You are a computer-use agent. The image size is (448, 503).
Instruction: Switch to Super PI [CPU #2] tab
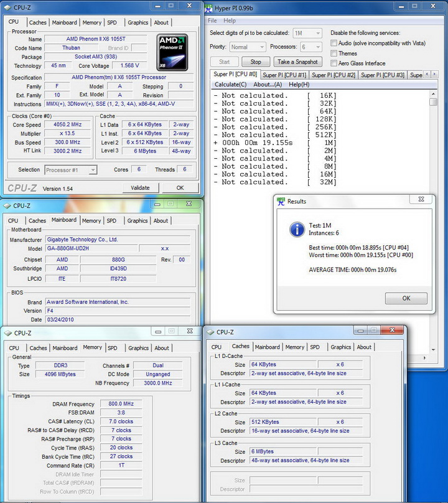334,75
